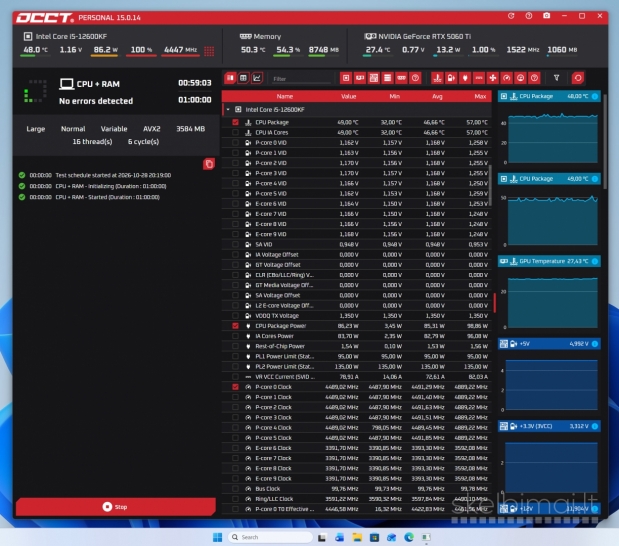This screenshot has height=546, width=619.
Task: Toggle the fan sensor filter icon
Action: 493,78
